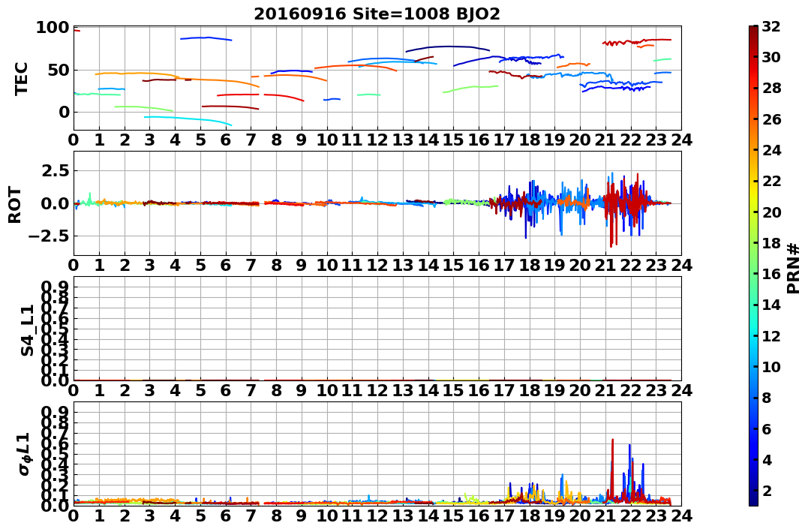Click colorbar tick value 4
The height and width of the screenshot is (532, 808).
coord(767,459)
